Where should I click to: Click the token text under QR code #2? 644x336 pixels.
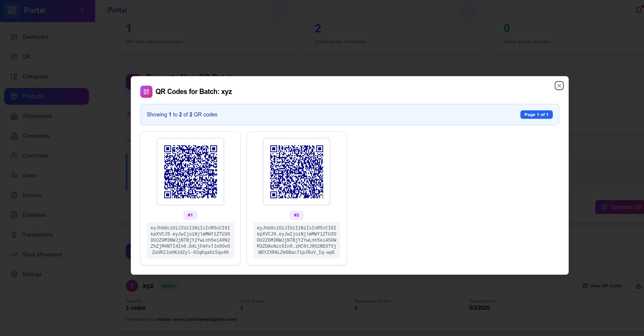297,240
